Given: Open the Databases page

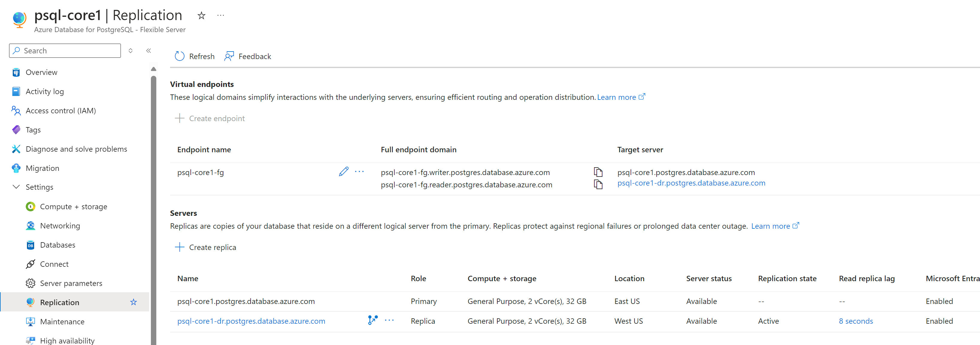Looking at the screenshot, I should point(57,245).
